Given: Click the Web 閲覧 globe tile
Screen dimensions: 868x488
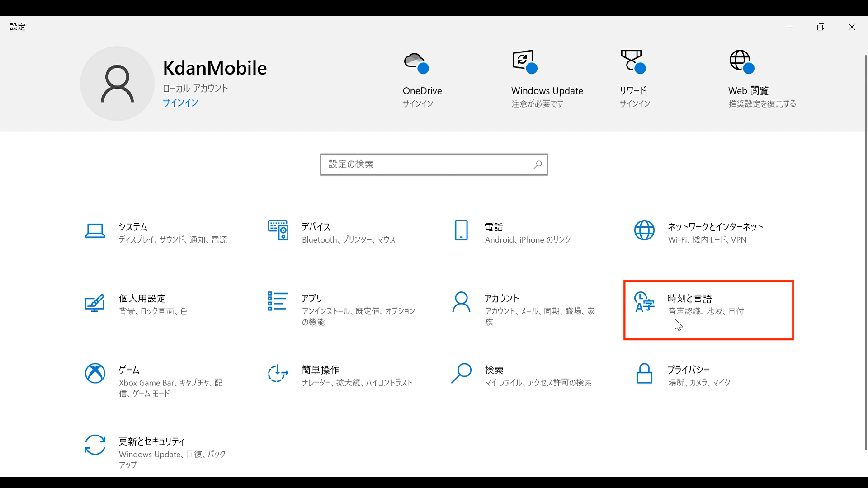Looking at the screenshot, I should tap(741, 62).
